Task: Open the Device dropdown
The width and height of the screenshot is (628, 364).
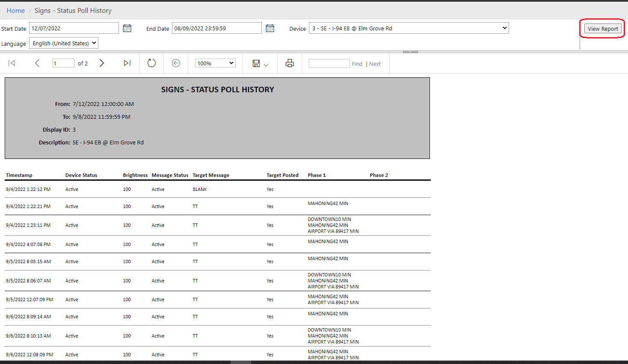Action: [409, 28]
